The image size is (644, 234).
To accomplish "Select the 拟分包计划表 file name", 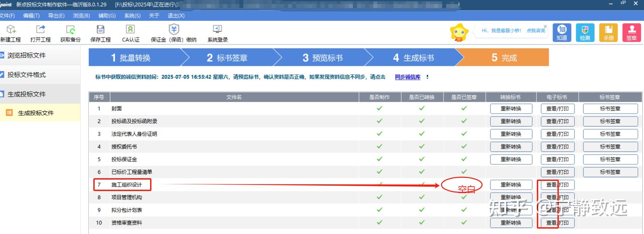I will 127,210.
